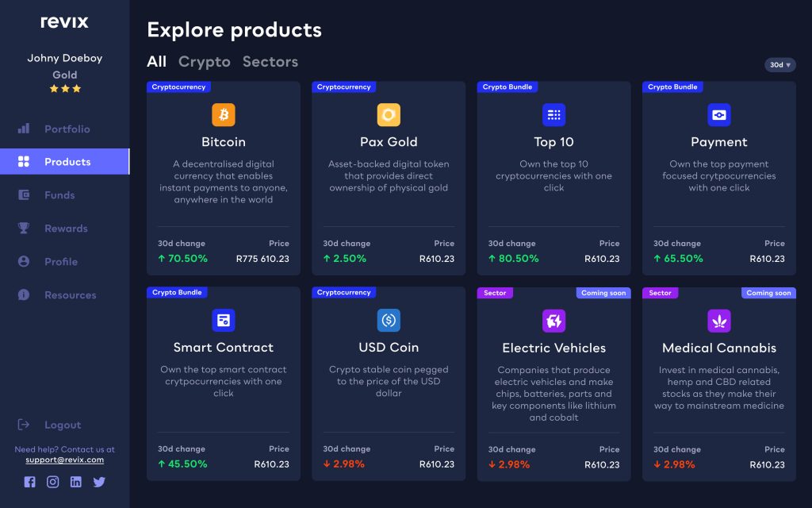Click the support@revix.com email link
This screenshot has width=812, height=508.
coord(64,460)
